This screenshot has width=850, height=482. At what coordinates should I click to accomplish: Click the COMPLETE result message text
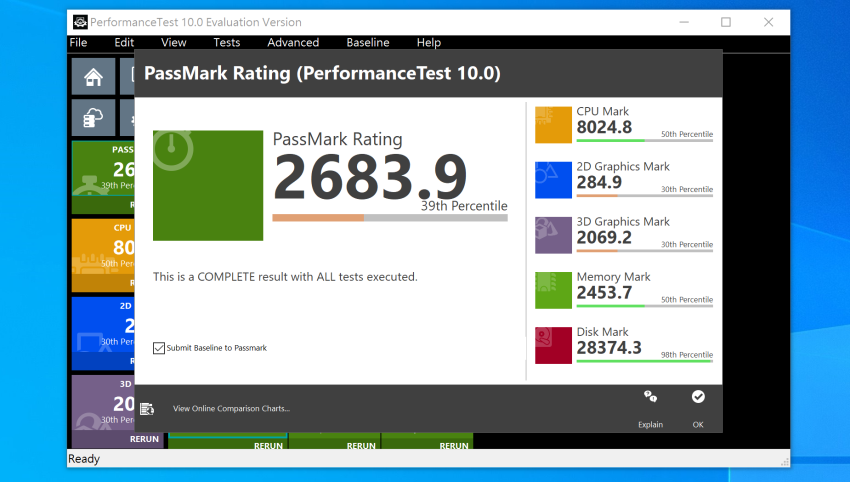pyautogui.click(x=285, y=277)
